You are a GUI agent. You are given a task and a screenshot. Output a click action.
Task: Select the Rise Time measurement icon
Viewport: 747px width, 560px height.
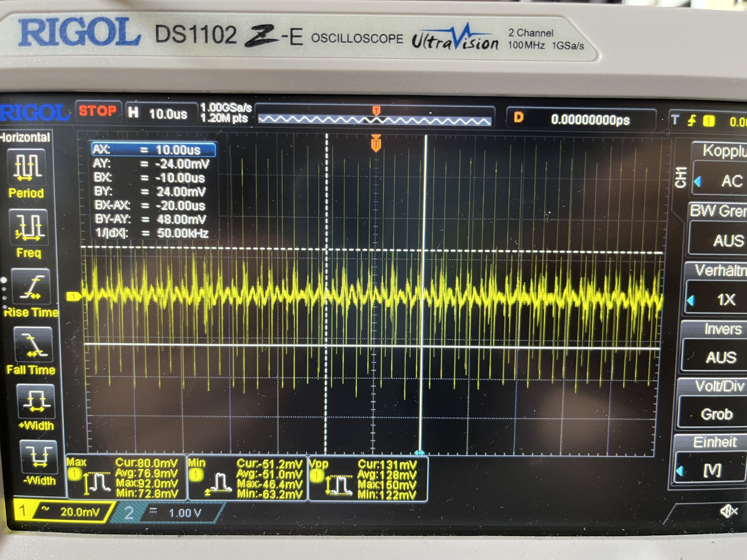pyautogui.click(x=31, y=287)
